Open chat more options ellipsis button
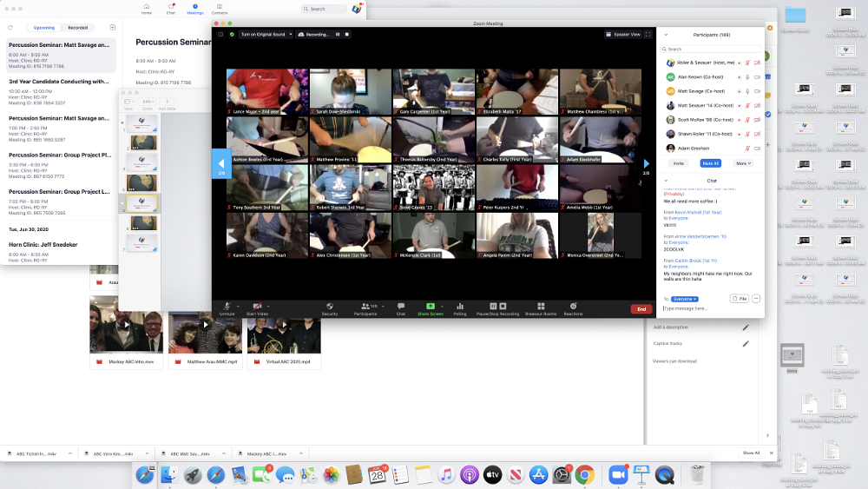 click(756, 299)
